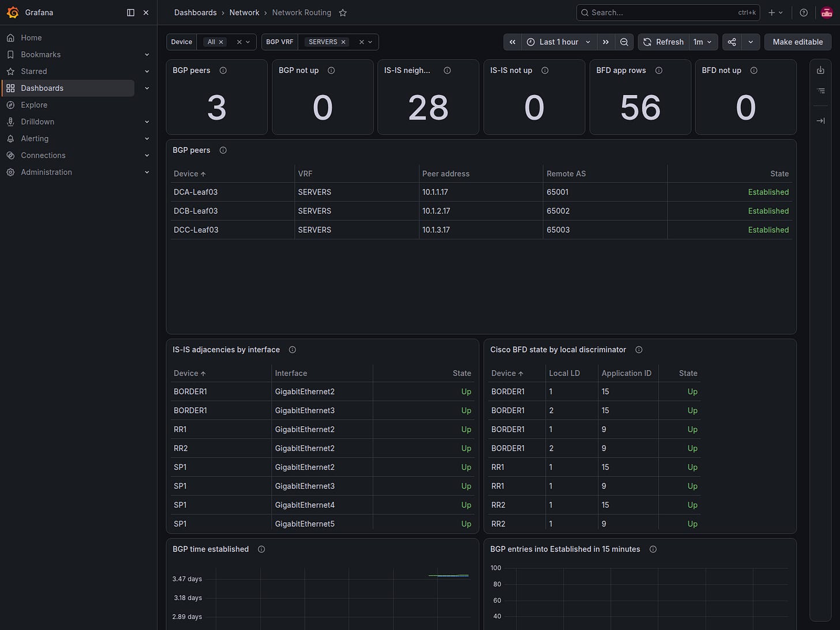Expand the Administration section in the sidebar
840x630 pixels.
(147, 172)
